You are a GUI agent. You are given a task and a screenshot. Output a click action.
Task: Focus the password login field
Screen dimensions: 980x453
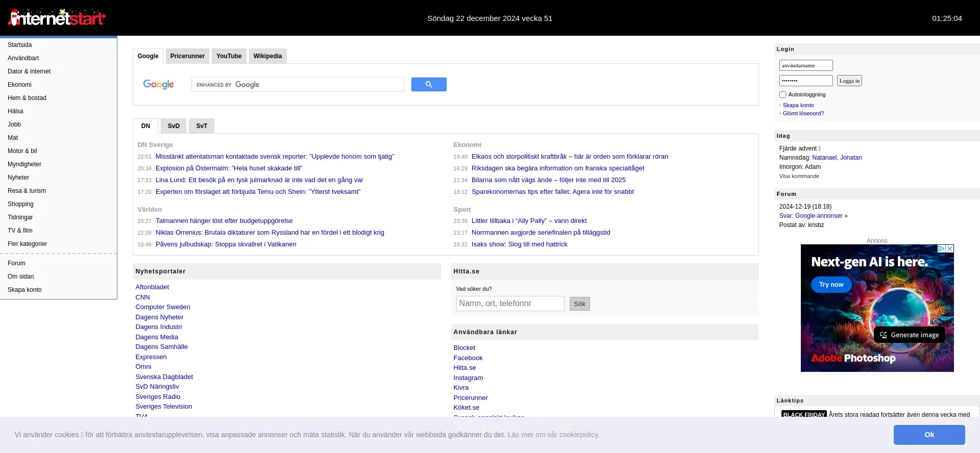click(x=806, y=81)
